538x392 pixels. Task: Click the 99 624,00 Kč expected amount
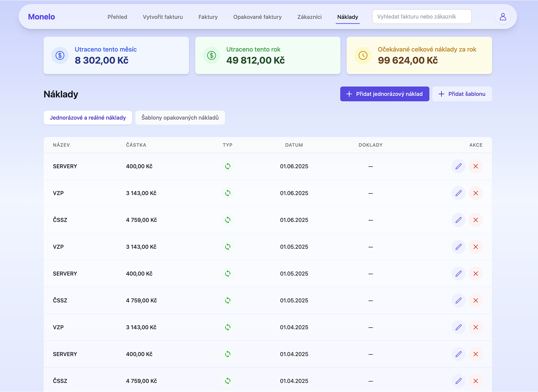pos(408,60)
